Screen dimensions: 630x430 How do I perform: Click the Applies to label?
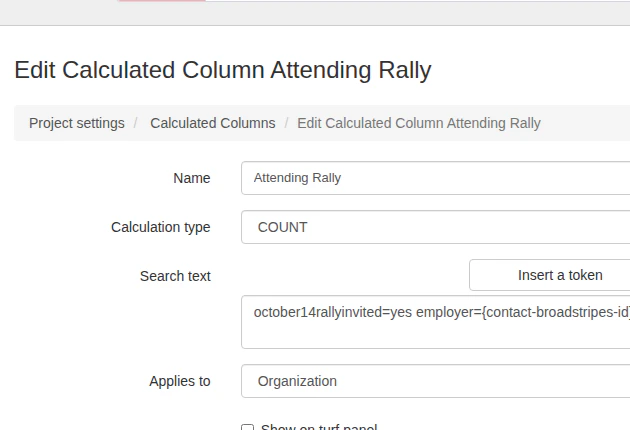pos(180,381)
